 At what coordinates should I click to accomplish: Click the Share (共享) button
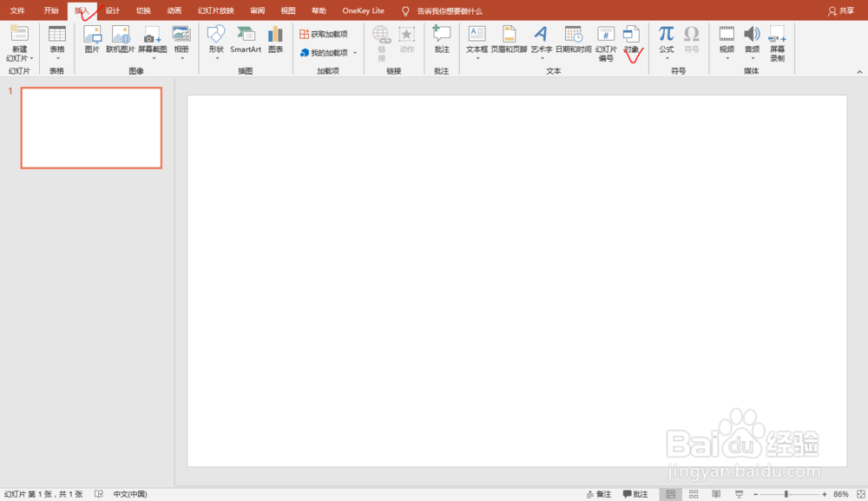[x=841, y=10]
